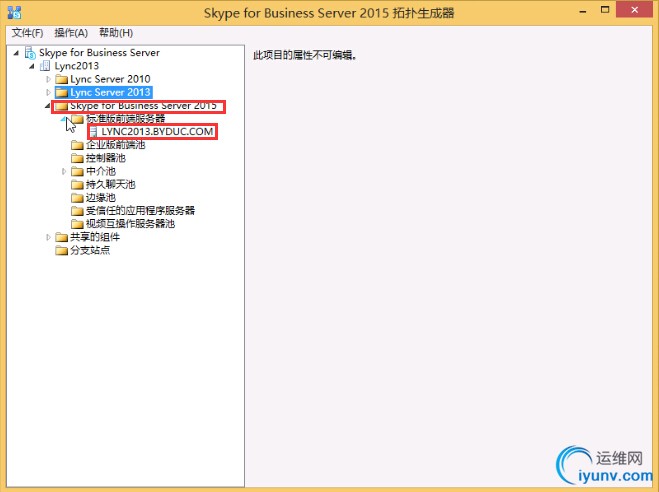659x492 pixels.
Task: Select LYNC2013.BYDUC.COM server label
Action: (x=157, y=132)
